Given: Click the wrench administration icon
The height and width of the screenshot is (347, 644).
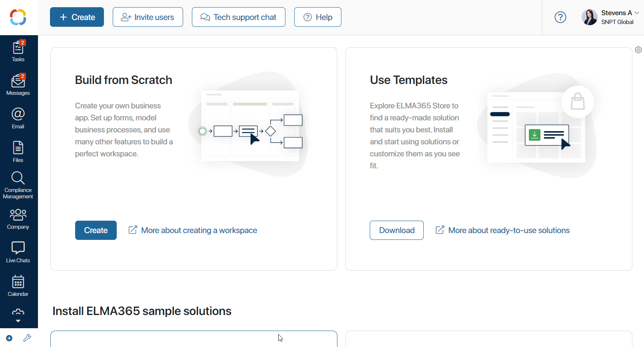Looking at the screenshot, I should coord(27,338).
